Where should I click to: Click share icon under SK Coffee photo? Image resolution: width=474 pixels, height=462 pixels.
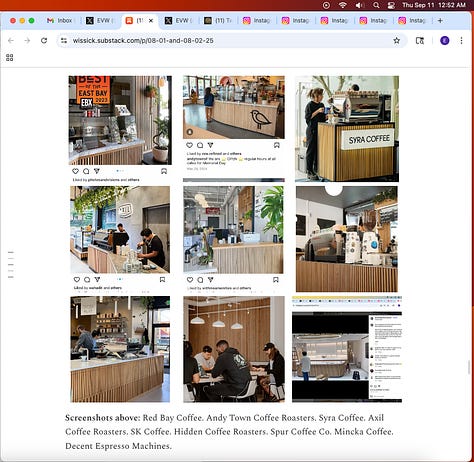tap(210, 280)
